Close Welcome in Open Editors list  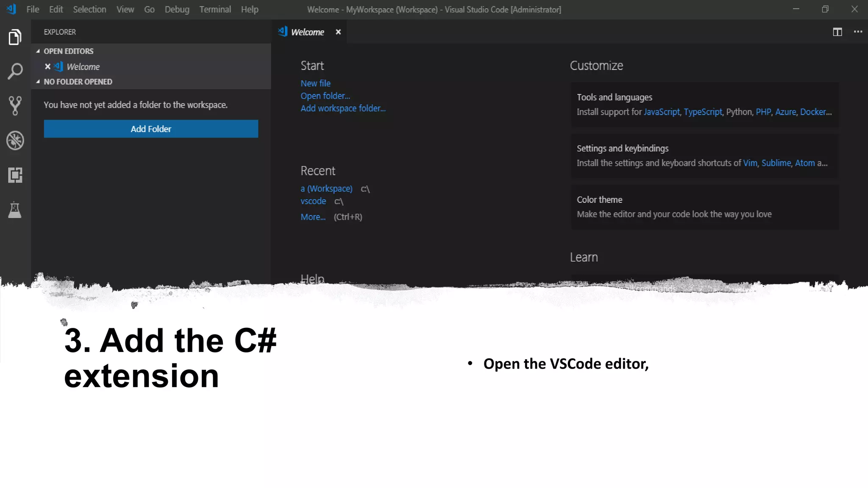point(47,67)
